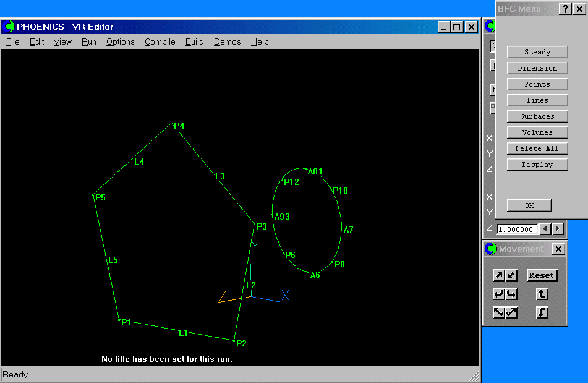Viewport: 588px width, 383px height.
Task: Click the Steady button in BFC Menu
Action: click(x=537, y=51)
